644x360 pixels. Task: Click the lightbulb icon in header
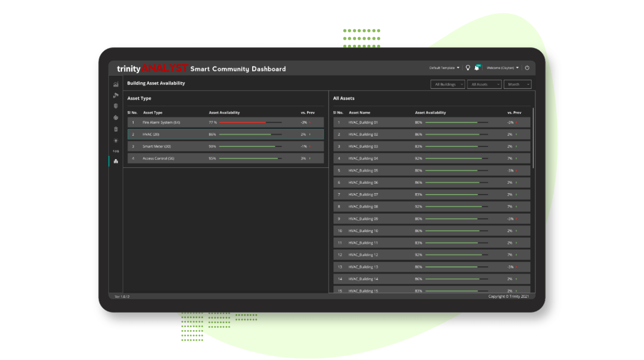(x=468, y=68)
